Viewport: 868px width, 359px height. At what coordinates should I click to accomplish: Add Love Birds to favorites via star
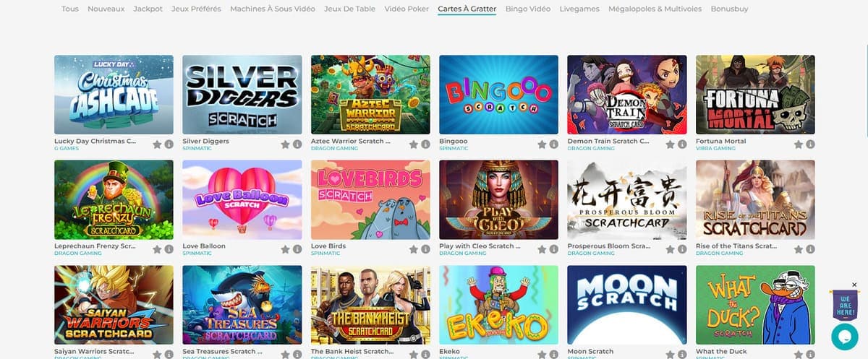click(x=414, y=249)
